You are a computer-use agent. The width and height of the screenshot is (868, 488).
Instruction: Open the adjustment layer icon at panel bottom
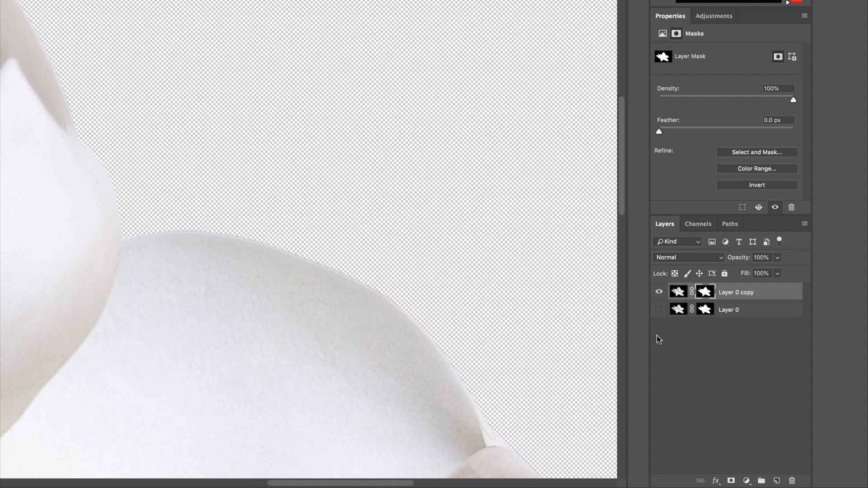[746, 481]
